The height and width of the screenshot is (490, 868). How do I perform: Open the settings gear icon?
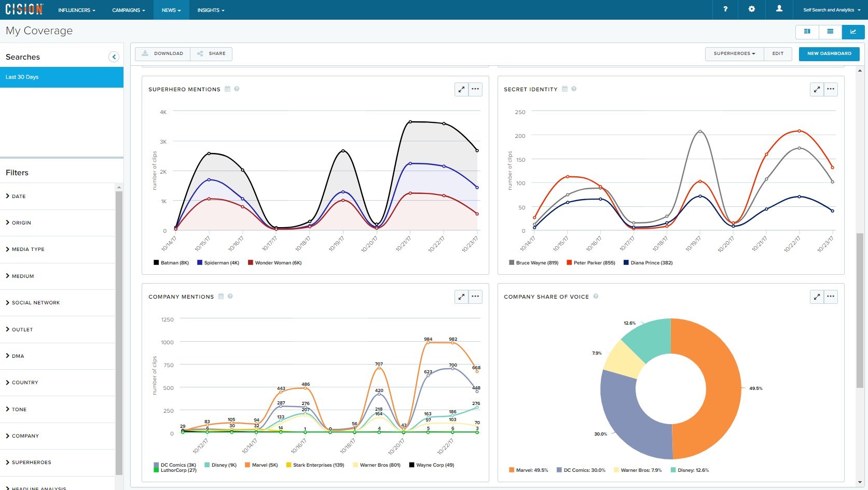pyautogui.click(x=752, y=9)
